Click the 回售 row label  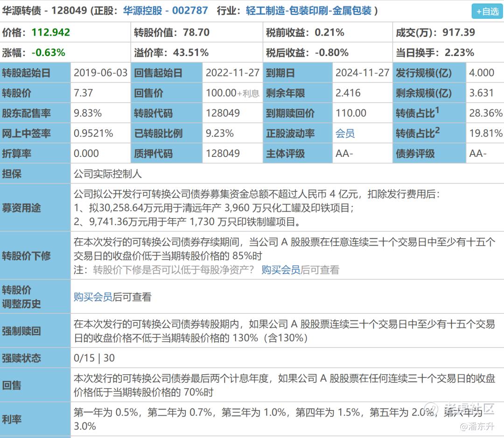35,385
